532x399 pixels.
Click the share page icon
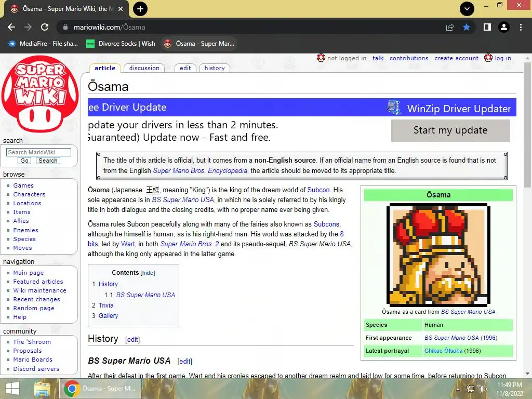[x=450, y=27]
